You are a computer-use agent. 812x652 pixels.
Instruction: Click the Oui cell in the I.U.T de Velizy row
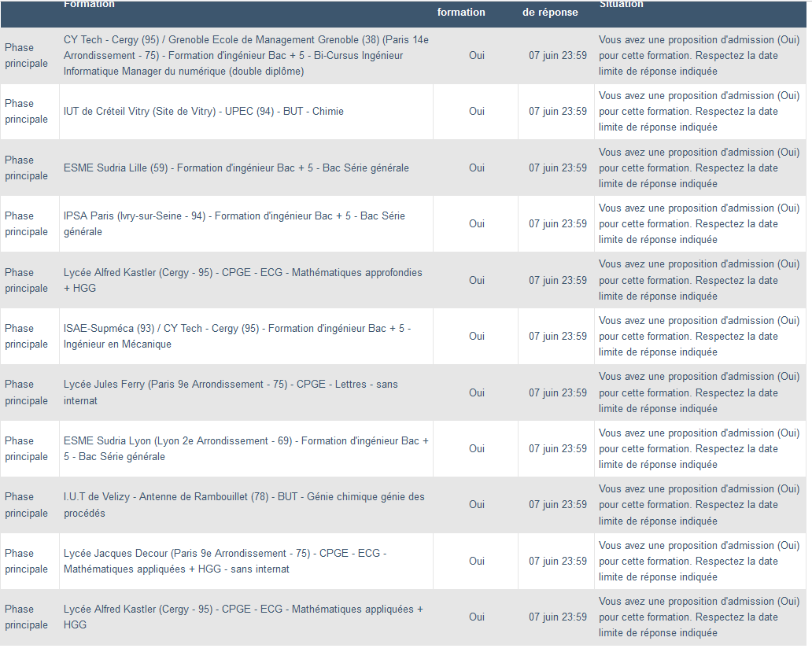pos(477,504)
